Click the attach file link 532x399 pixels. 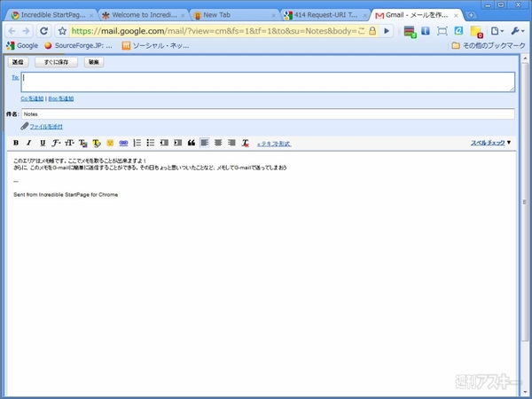click(x=46, y=127)
